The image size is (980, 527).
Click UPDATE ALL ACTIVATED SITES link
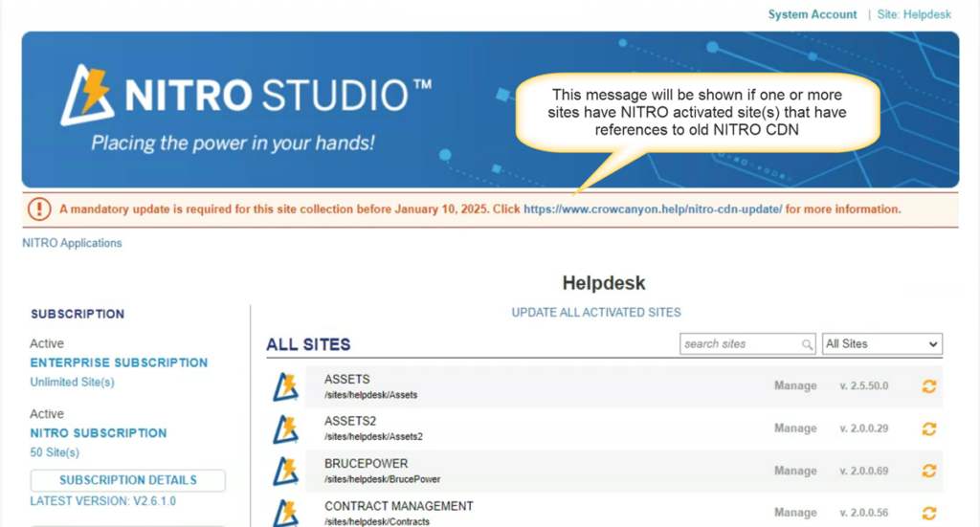click(x=596, y=313)
